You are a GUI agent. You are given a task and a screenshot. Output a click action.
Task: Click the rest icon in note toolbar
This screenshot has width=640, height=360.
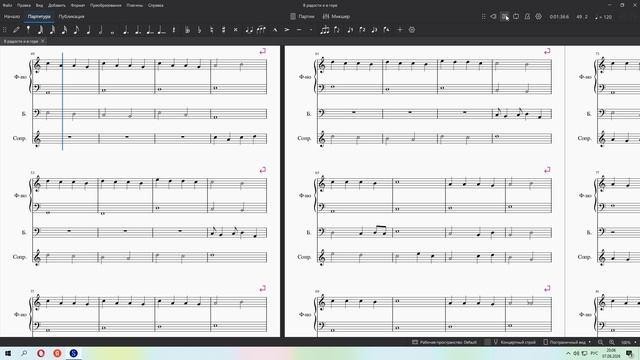point(174,29)
